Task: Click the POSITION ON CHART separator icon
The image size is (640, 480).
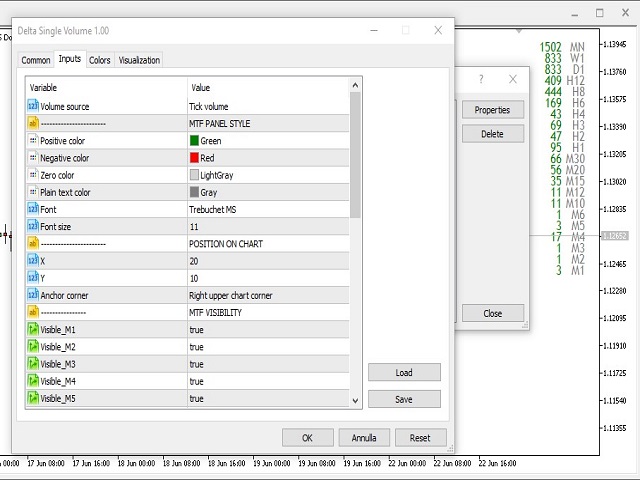Action: pyautogui.click(x=33, y=243)
